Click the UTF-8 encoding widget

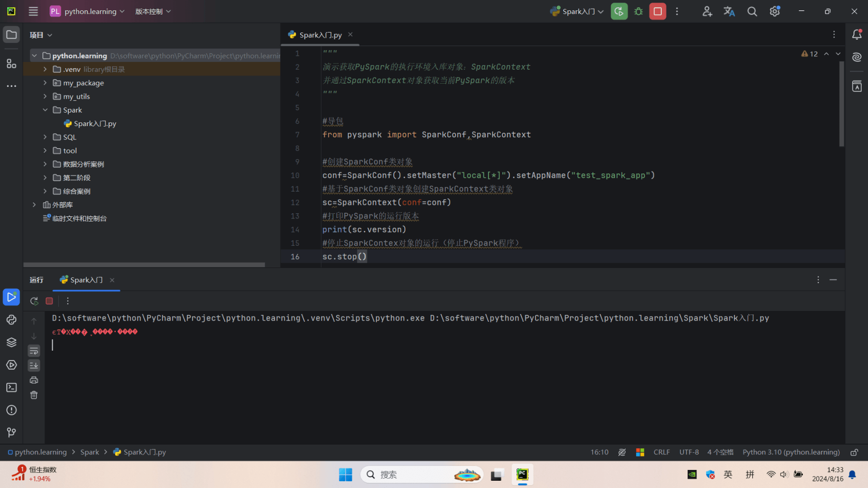[x=689, y=452]
